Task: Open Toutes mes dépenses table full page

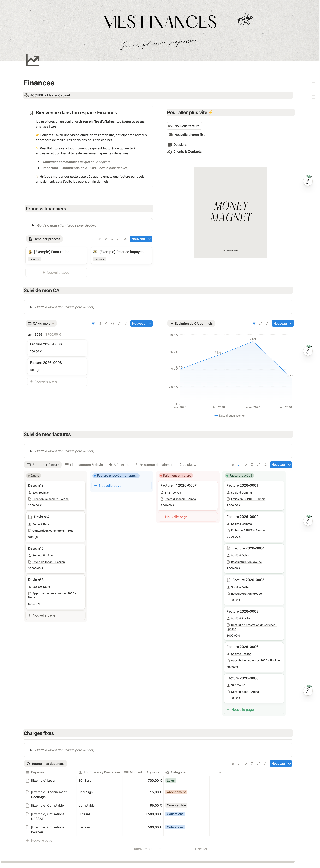Action: (259, 764)
